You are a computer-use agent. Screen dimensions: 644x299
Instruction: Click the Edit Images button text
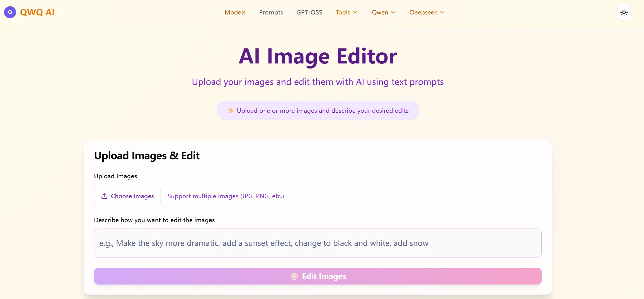[x=324, y=276]
